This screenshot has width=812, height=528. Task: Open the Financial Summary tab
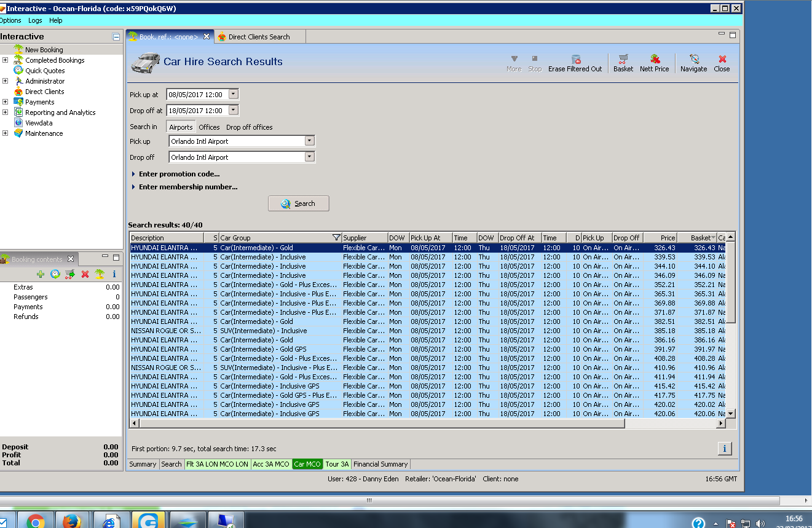(x=380, y=464)
